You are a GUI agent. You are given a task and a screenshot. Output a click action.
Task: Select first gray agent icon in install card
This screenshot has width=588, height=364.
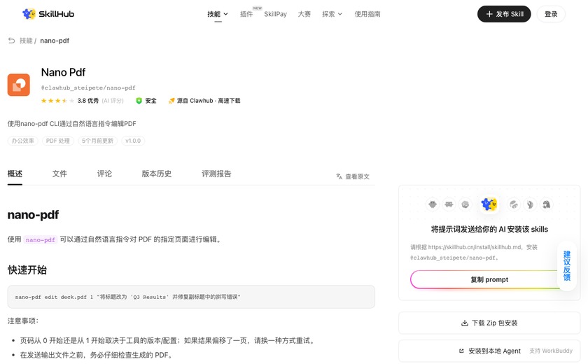coord(433,204)
